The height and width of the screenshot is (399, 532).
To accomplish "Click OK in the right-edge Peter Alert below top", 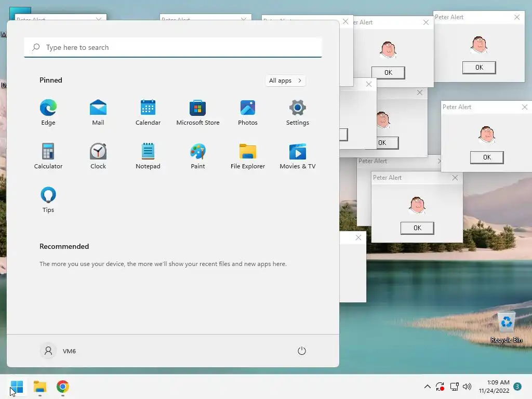I will tap(487, 157).
